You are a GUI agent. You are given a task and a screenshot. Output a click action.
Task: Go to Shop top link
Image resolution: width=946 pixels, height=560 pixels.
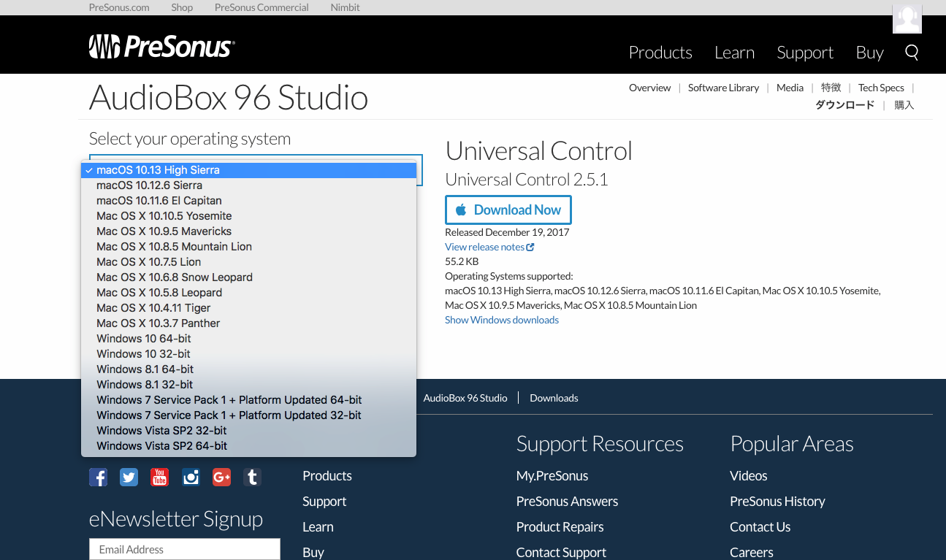pyautogui.click(x=182, y=7)
